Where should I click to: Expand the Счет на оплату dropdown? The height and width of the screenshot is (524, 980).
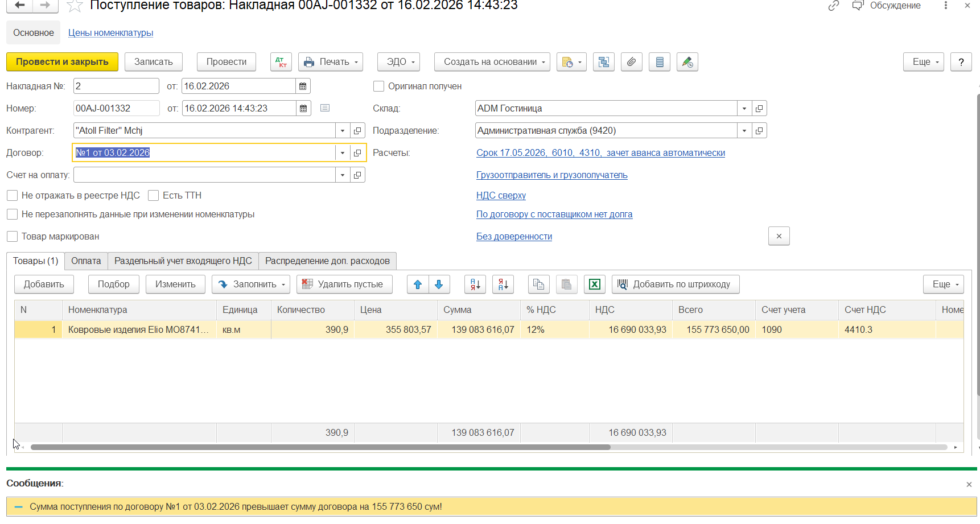pos(343,175)
